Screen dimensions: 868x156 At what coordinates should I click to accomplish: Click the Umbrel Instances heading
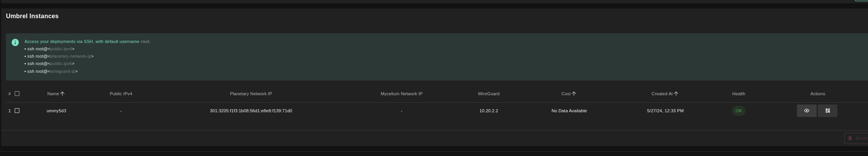pyautogui.click(x=32, y=16)
